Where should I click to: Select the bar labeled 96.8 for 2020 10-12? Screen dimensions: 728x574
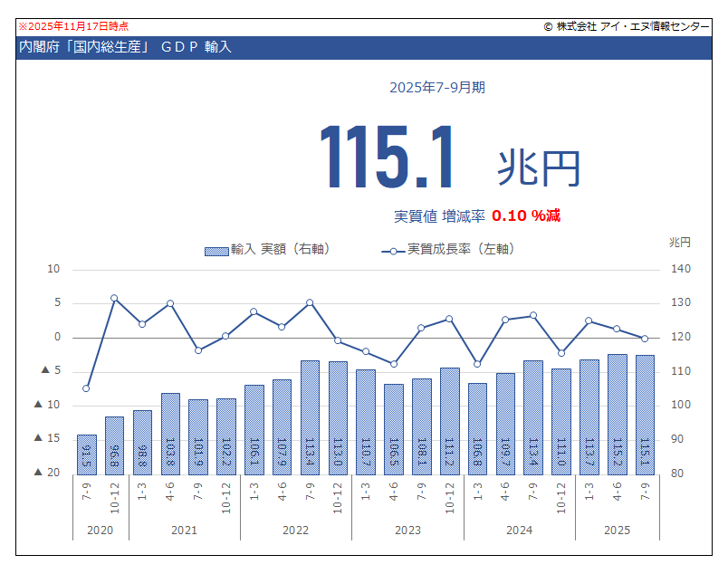114,445
